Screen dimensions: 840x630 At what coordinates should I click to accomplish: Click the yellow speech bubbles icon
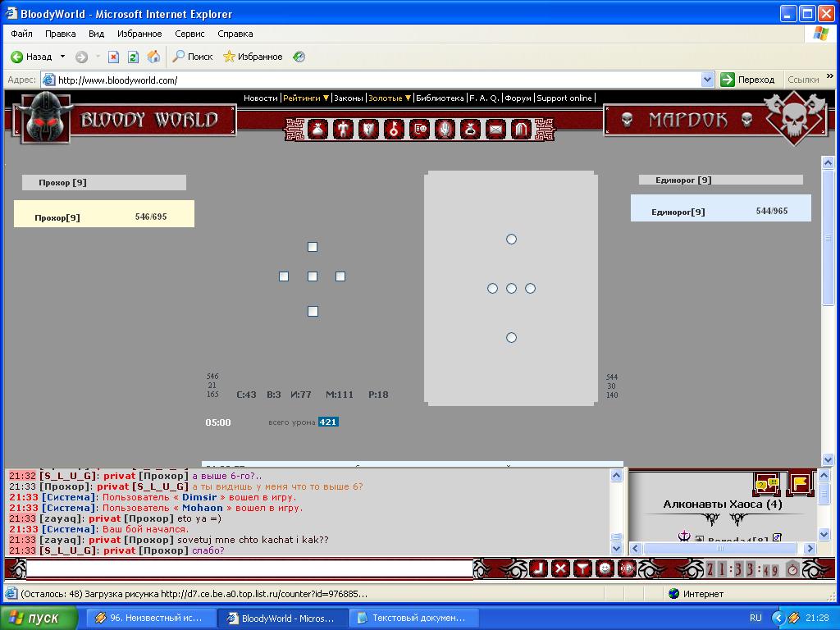tap(767, 484)
